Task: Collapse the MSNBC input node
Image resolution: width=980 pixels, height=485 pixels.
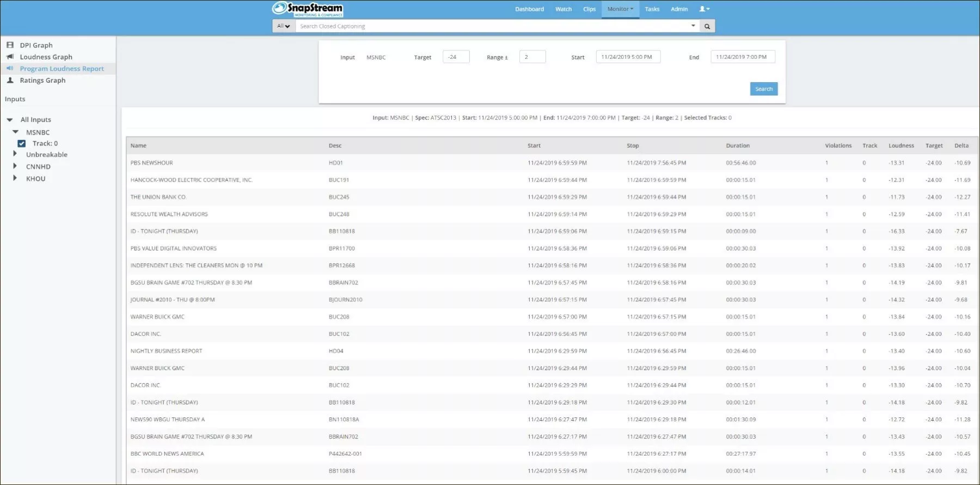Action: (x=15, y=132)
